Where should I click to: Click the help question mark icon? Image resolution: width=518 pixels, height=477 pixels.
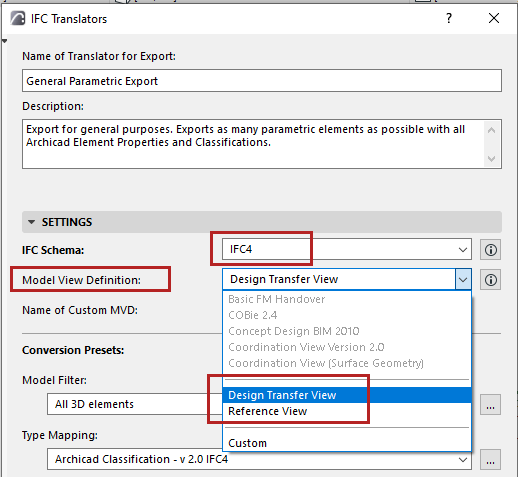point(449,18)
